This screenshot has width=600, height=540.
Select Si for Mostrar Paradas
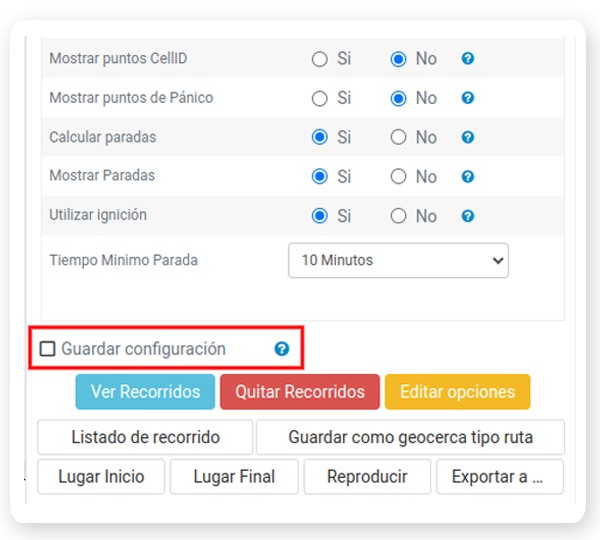320,176
